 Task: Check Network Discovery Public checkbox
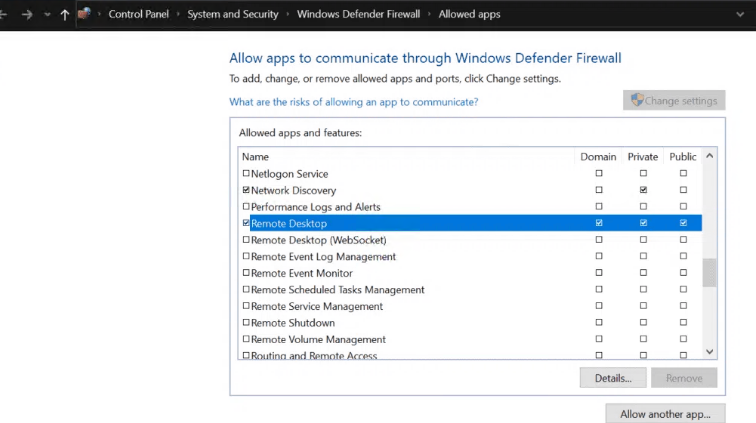tap(683, 190)
